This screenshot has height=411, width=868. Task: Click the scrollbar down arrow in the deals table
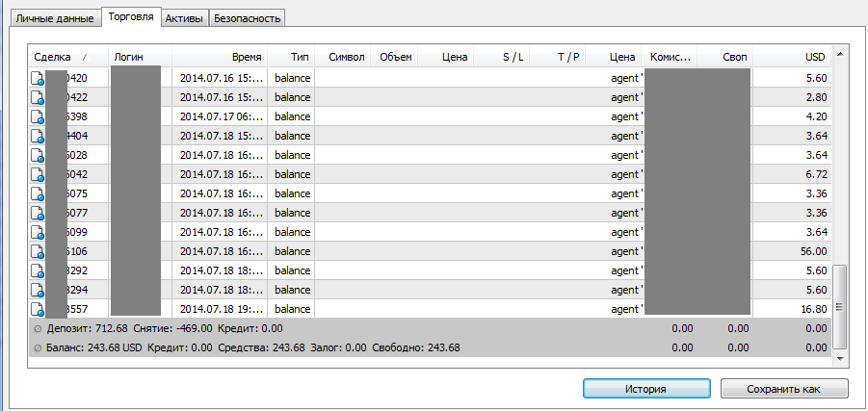coord(840,358)
